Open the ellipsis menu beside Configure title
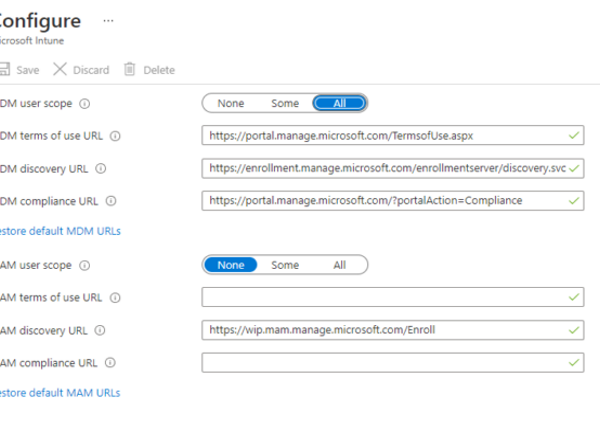600x433 pixels. (108, 21)
